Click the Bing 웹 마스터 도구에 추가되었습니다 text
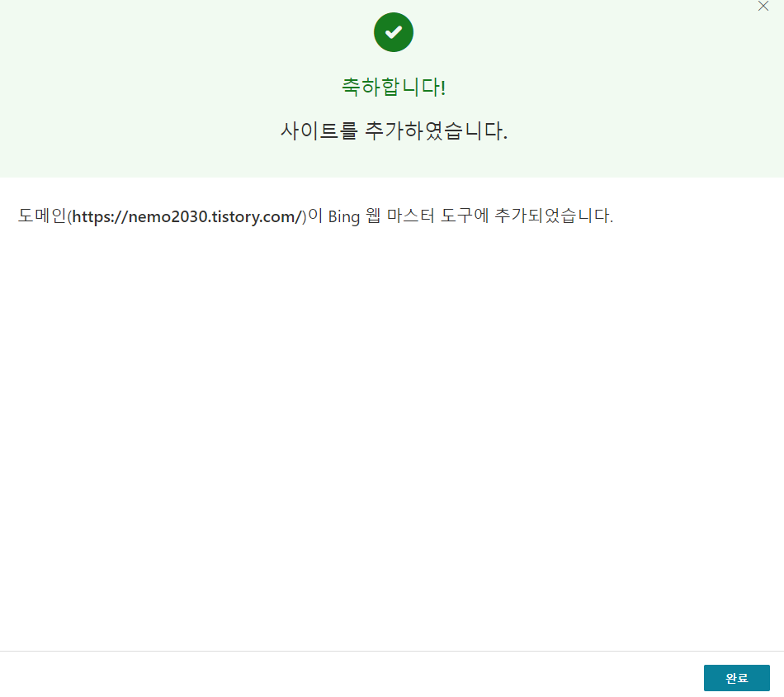784x697 pixels. coord(470,216)
